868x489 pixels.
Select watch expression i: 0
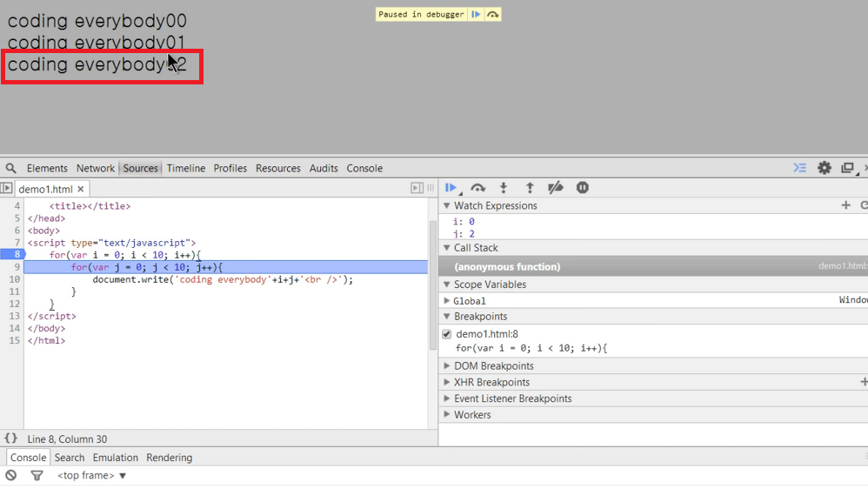click(x=464, y=222)
